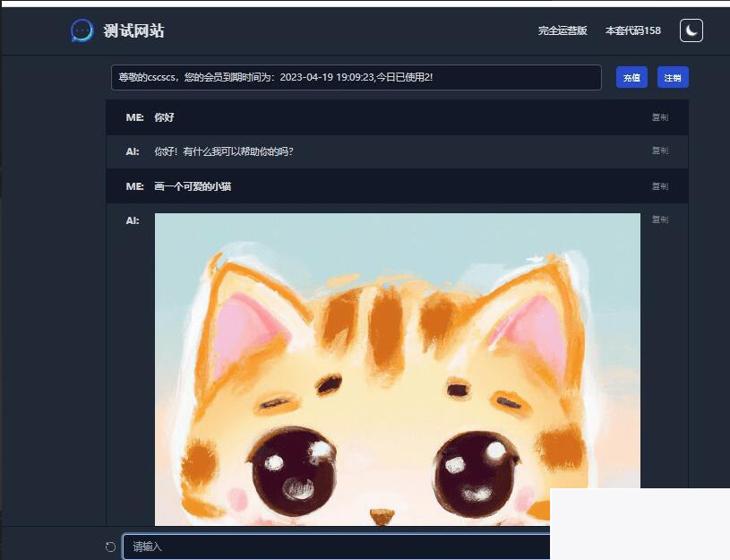Click the chat bubble logo icon
Image resolution: width=730 pixels, height=560 pixels.
(x=81, y=30)
